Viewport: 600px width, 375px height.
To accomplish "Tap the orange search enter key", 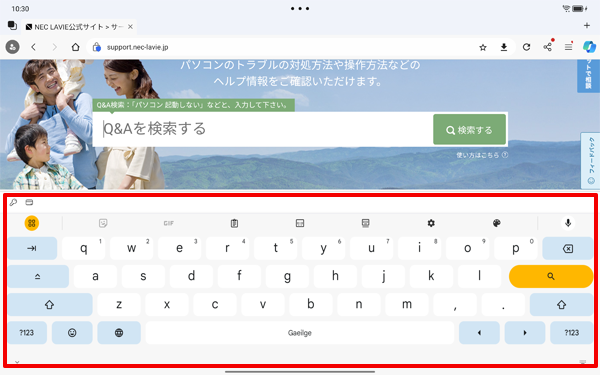I will click(x=551, y=276).
